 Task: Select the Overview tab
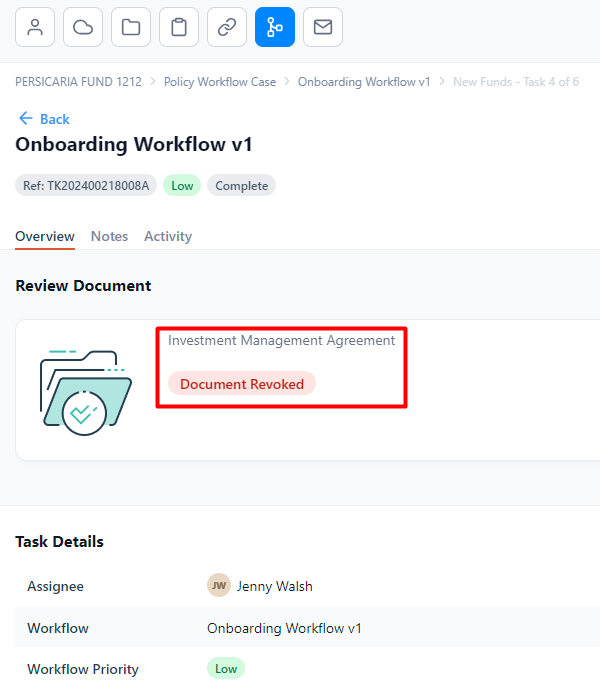tap(45, 236)
